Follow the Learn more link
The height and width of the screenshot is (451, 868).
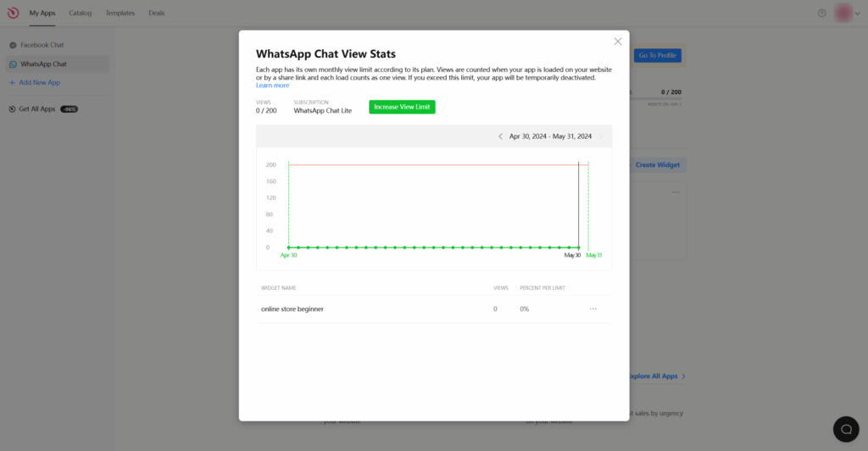(272, 86)
